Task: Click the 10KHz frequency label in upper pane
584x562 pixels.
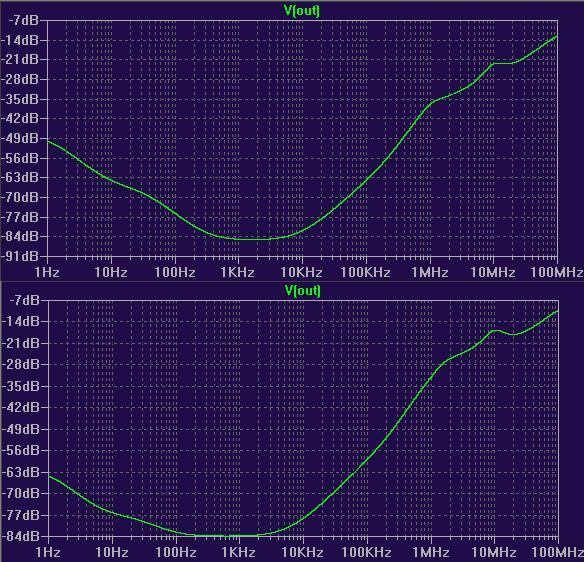Action: (x=302, y=272)
